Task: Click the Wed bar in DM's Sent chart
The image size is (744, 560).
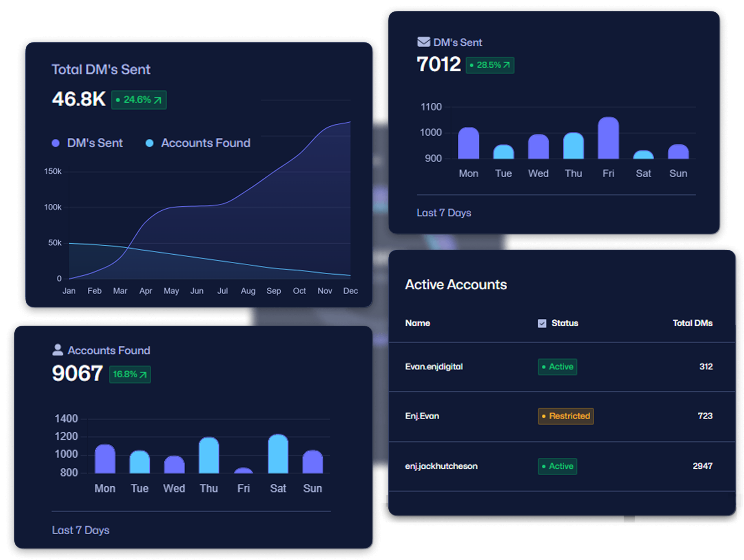Action: tap(538, 146)
